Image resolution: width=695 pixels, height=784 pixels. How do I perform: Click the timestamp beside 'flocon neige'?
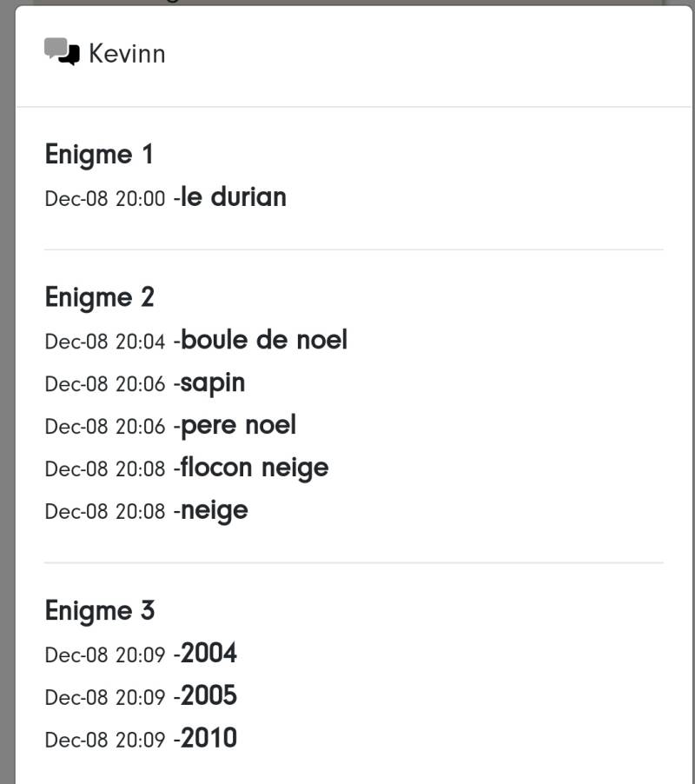tap(104, 469)
